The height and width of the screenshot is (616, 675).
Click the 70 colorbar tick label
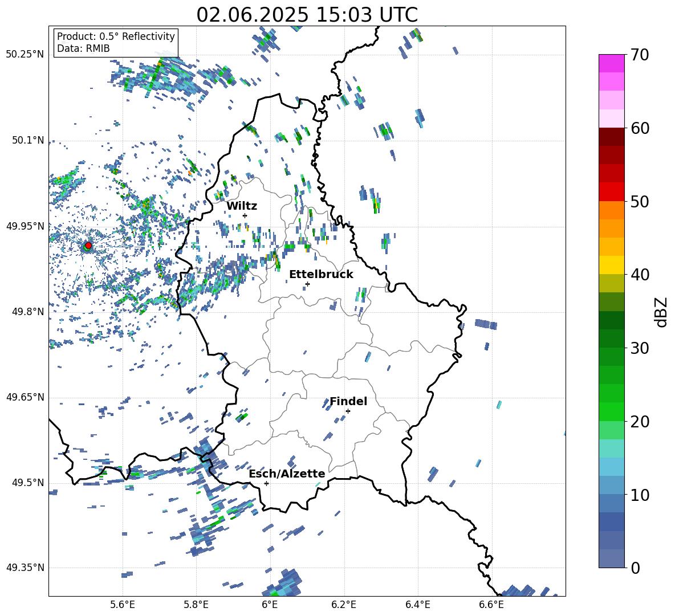coord(639,55)
